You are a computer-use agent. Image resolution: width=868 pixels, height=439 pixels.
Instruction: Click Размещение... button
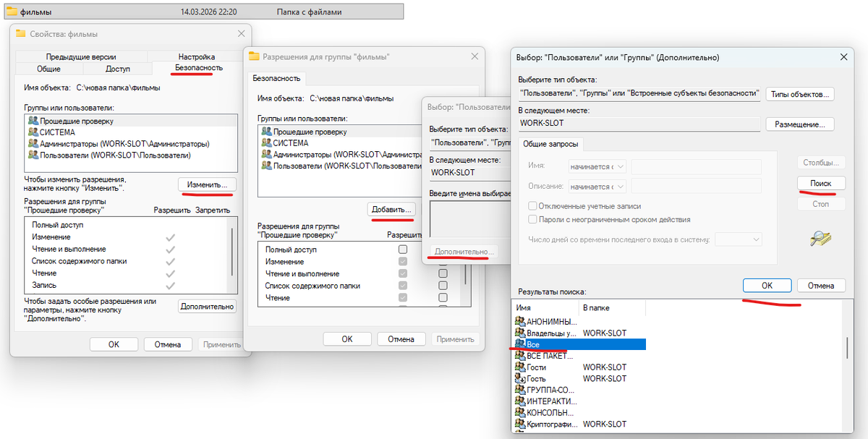point(801,124)
